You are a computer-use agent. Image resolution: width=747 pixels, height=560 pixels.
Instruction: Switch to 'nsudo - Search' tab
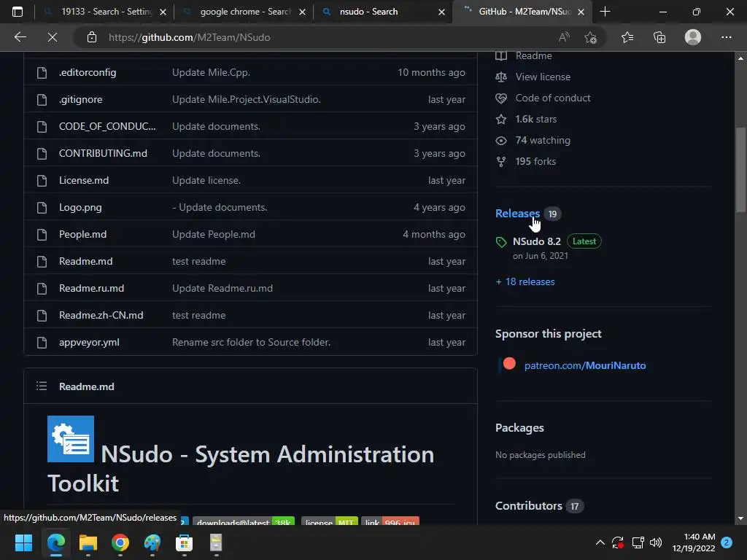click(x=383, y=12)
